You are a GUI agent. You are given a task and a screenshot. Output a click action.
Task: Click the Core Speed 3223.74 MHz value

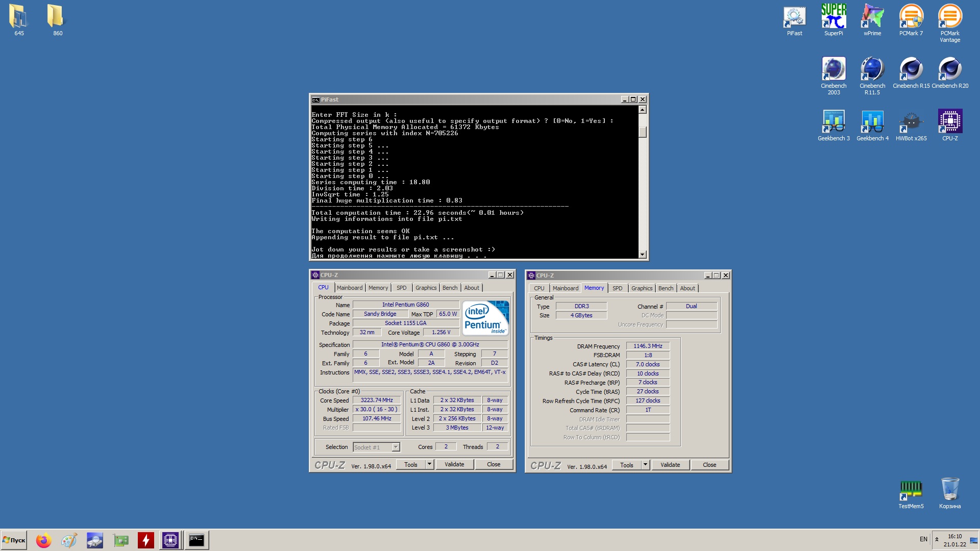pos(377,400)
